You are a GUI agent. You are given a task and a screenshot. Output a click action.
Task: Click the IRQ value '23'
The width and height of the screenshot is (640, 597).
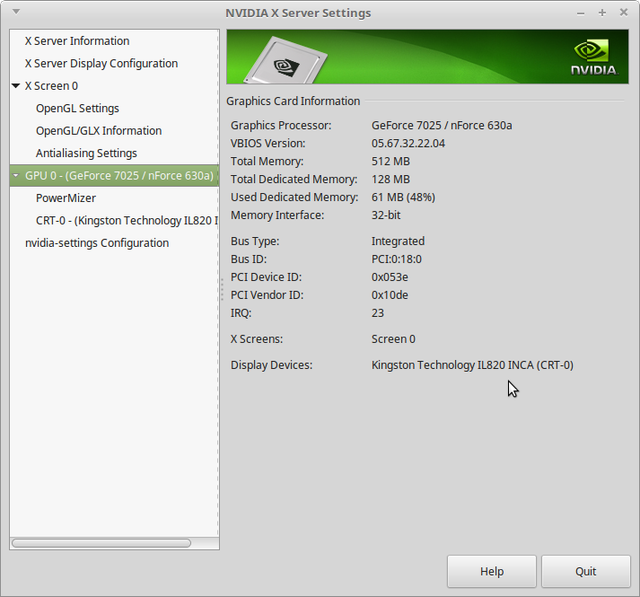(378, 313)
